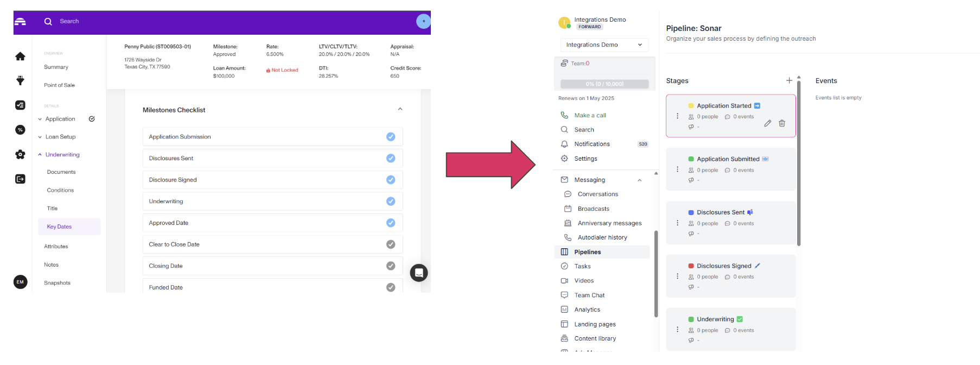Open the EM user avatar

tap(20, 282)
